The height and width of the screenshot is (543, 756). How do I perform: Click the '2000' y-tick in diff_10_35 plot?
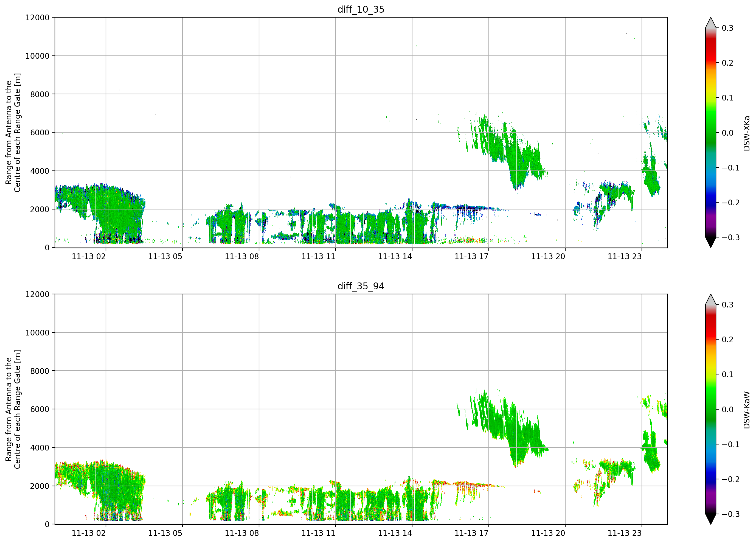pos(40,209)
